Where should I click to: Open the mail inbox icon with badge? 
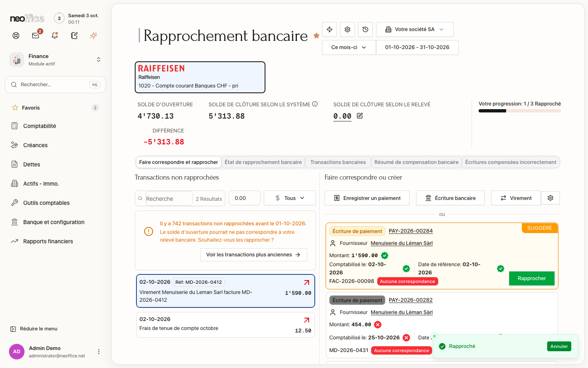click(36, 36)
